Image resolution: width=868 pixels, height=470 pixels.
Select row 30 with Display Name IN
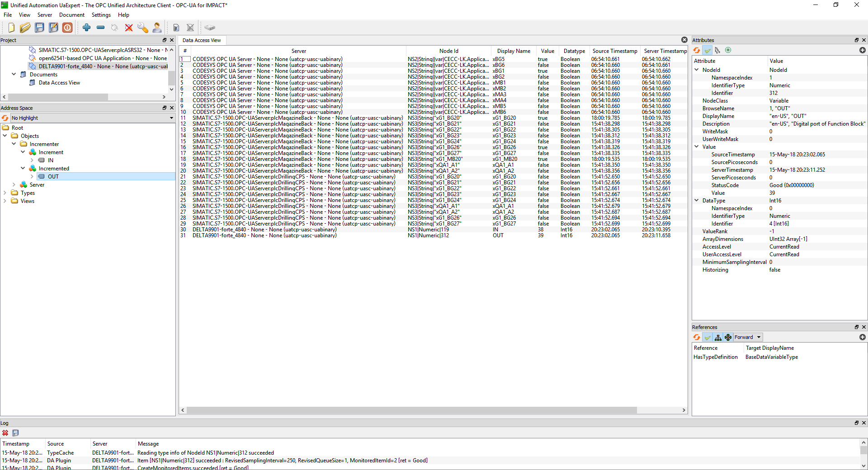click(x=433, y=230)
